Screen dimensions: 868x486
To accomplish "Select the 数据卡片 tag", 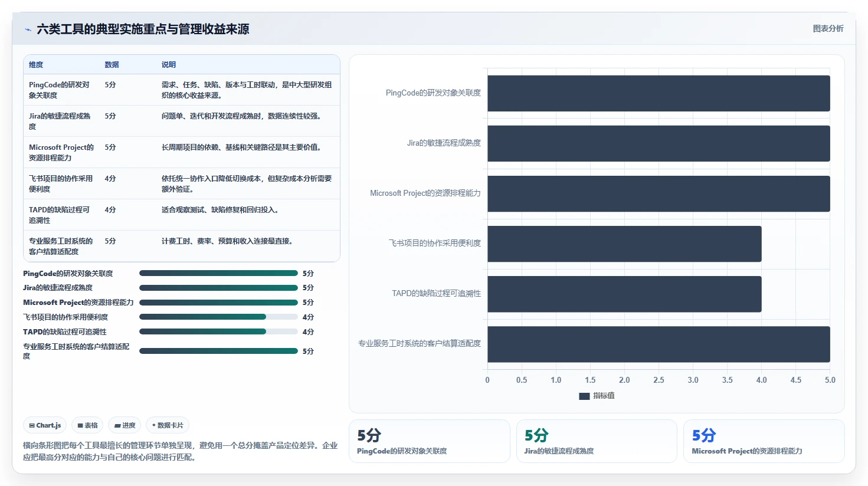I will click(168, 425).
